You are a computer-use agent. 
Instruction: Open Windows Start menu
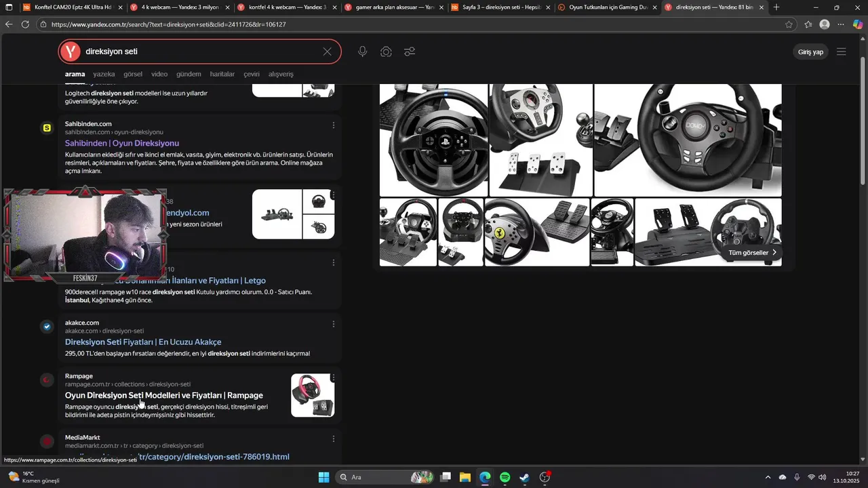click(323, 477)
